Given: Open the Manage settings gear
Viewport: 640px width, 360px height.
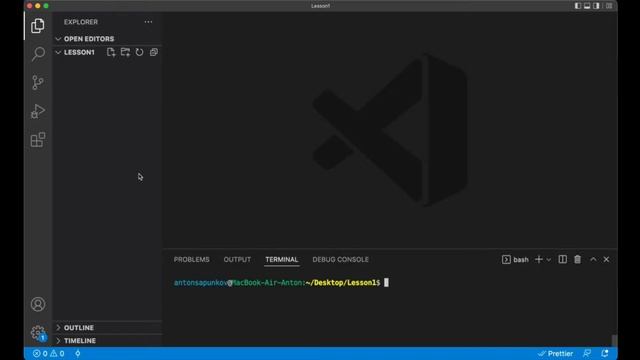Looking at the screenshot, I should pos(38,333).
